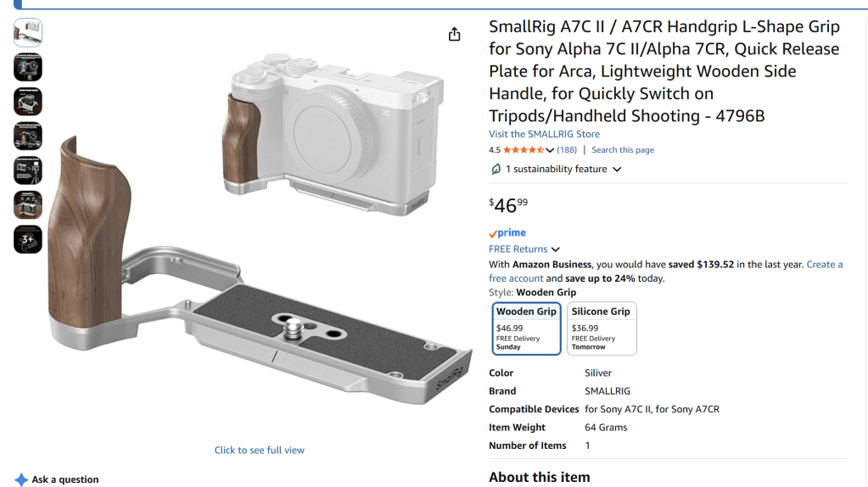Expand the rating breakdown chevron

(x=550, y=150)
